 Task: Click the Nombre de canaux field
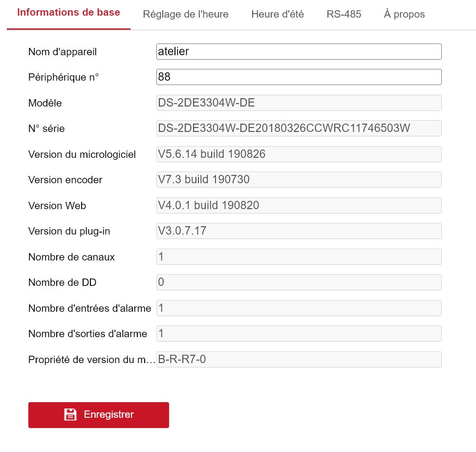(x=299, y=257)
